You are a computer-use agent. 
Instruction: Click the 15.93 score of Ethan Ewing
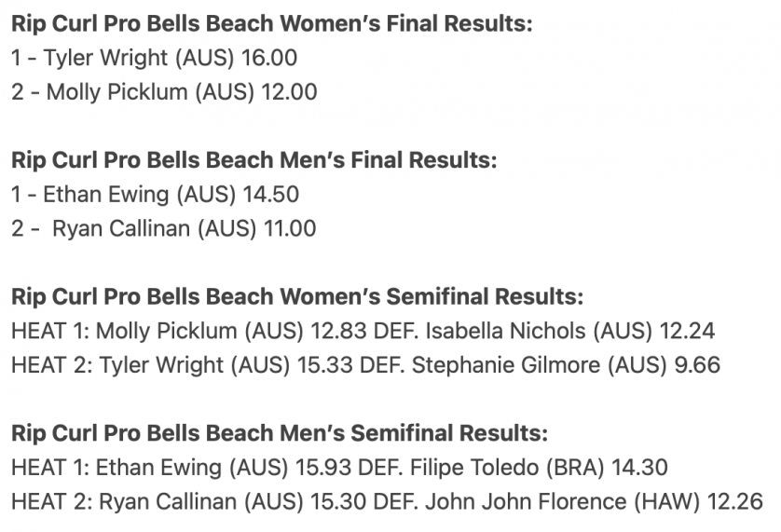pos(323,467)
